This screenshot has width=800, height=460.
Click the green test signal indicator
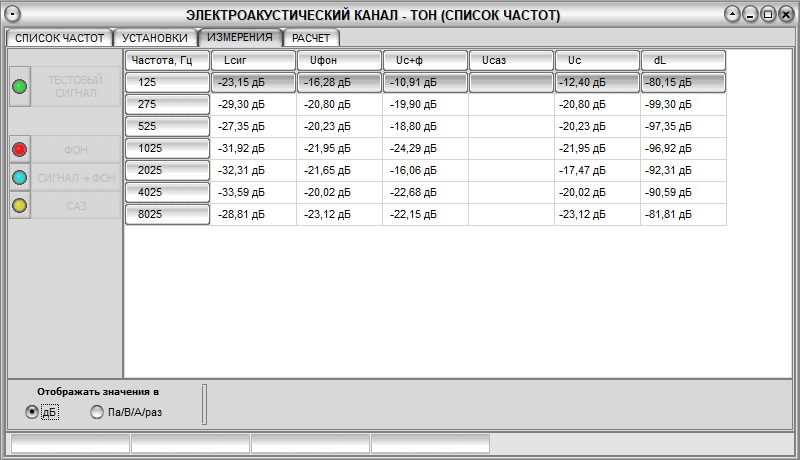[x=20, y=87]
